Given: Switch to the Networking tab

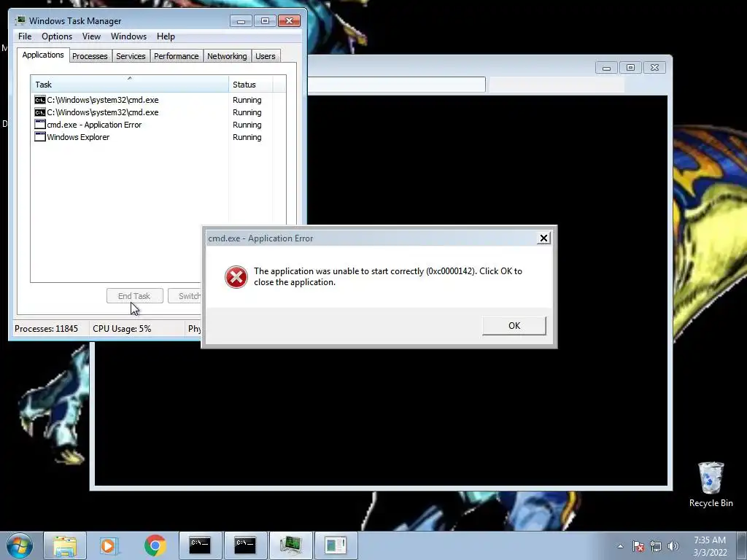Looking at the screenshot, I should pyautogui.click(x=227, y=56).
